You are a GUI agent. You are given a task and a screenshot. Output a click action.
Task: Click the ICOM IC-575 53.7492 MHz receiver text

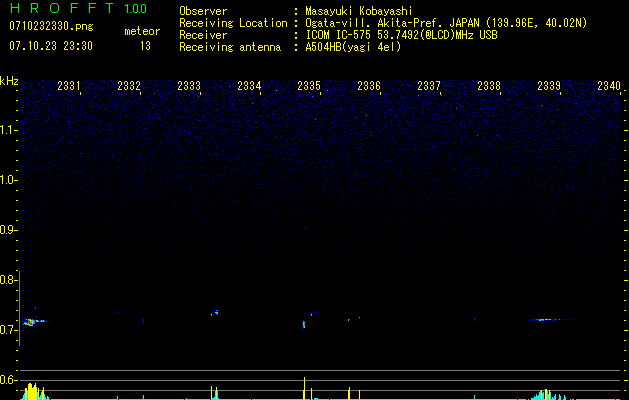tap(401, 35)
